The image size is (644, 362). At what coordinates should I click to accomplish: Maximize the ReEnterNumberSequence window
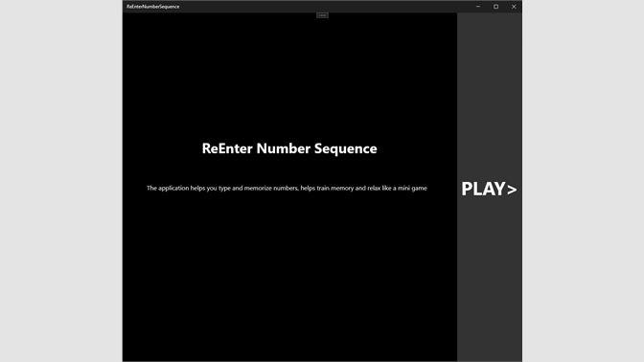point(495,7)
